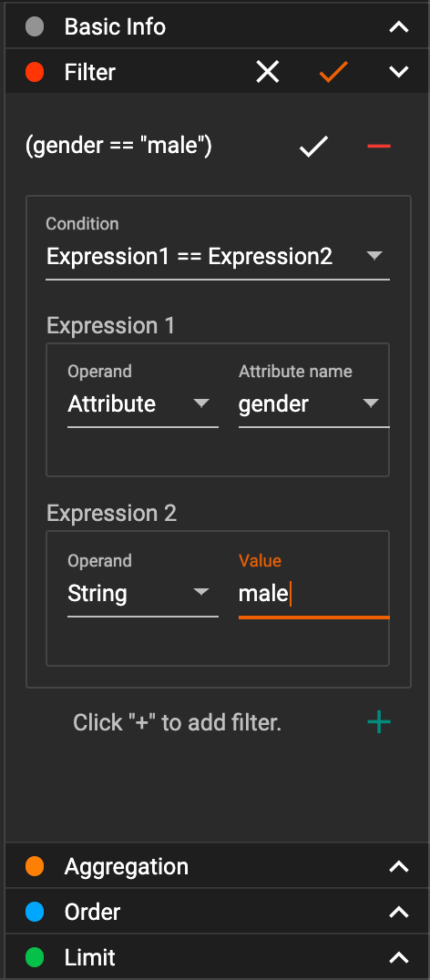Add a filter with green plus icon
430x980 pixels.
point(379,722)
